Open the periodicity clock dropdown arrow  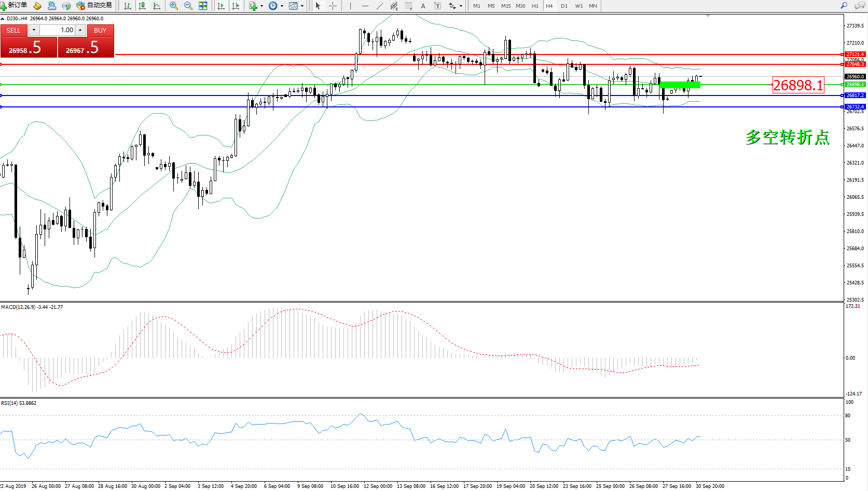pos(282,6)
